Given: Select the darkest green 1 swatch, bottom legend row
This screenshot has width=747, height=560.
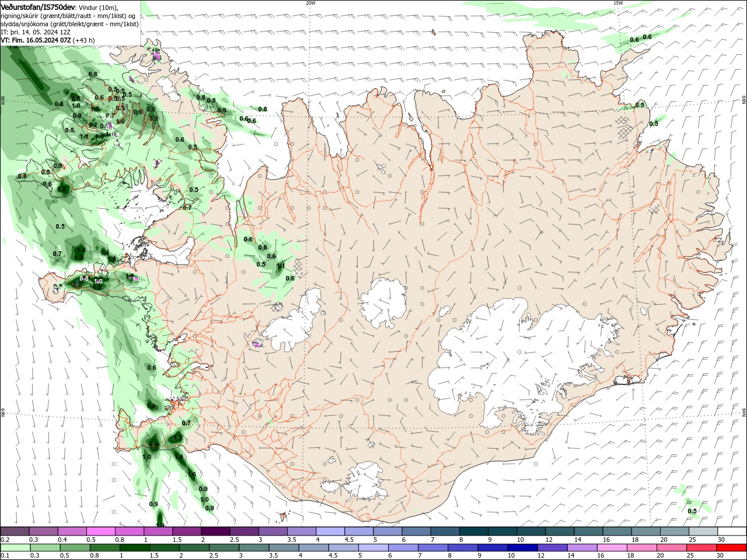Looking at the screenshot, I should pos(134,548).
